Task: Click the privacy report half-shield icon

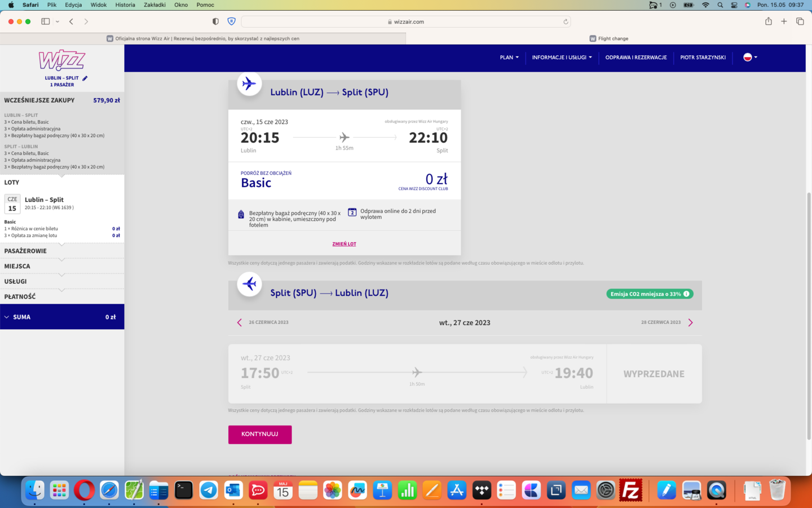Action: [x=215, y=21]
